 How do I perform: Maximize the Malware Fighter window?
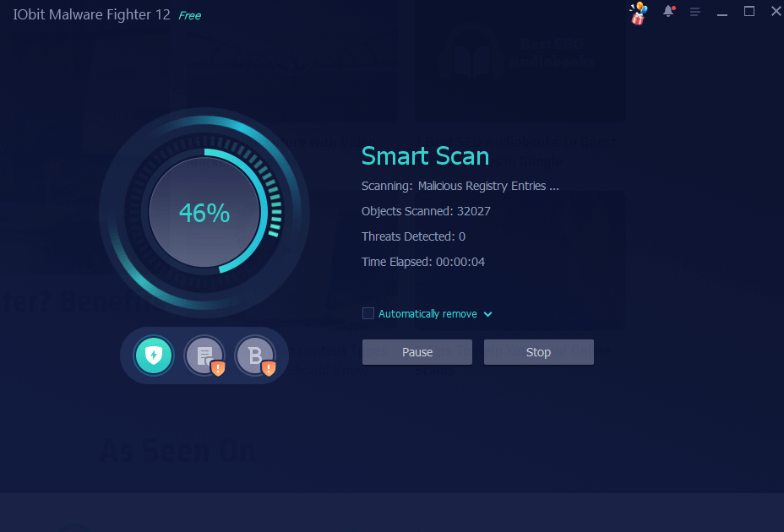[x=749, y=12]
